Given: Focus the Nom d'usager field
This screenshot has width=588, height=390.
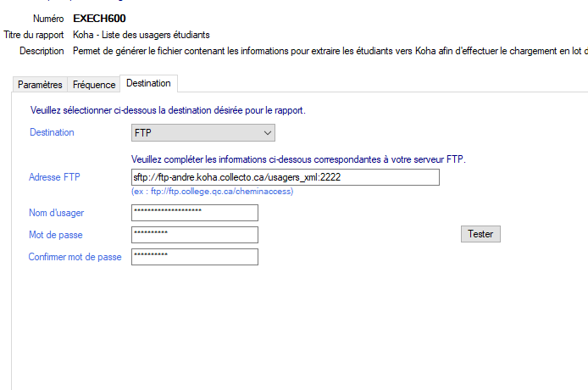Looking at the screenshot, I should [x=195, y=213].
